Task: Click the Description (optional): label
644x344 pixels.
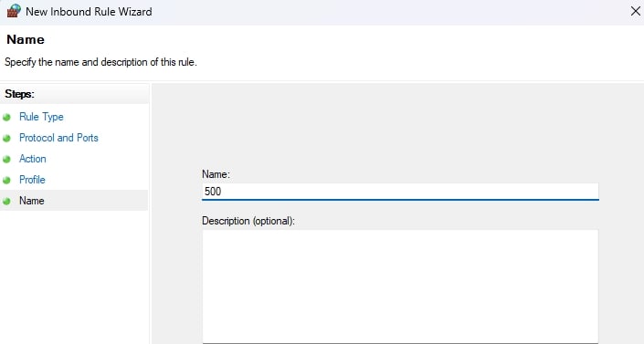Action: click(x=248, y=221)
